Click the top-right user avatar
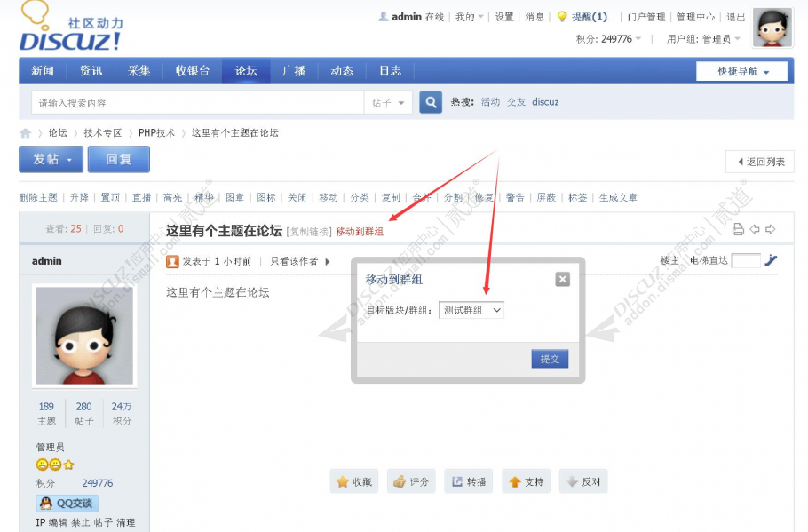This screenshot has width=808, height=532. click(772, 28)
